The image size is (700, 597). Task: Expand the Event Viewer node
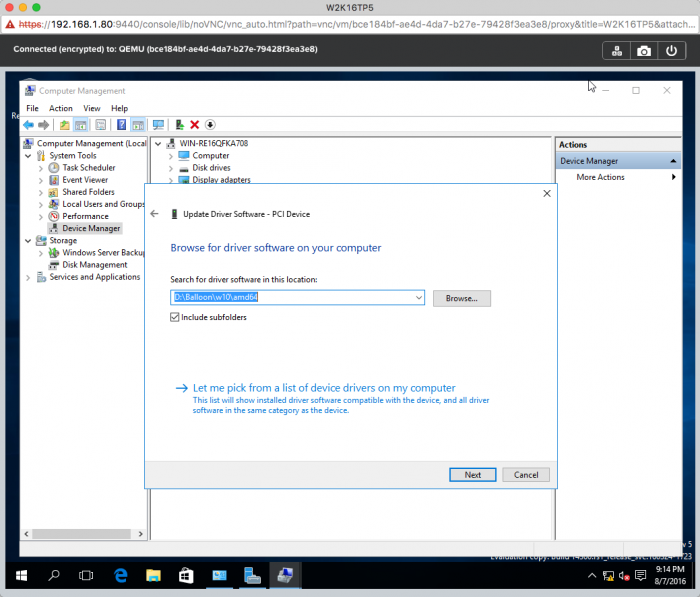41,180
